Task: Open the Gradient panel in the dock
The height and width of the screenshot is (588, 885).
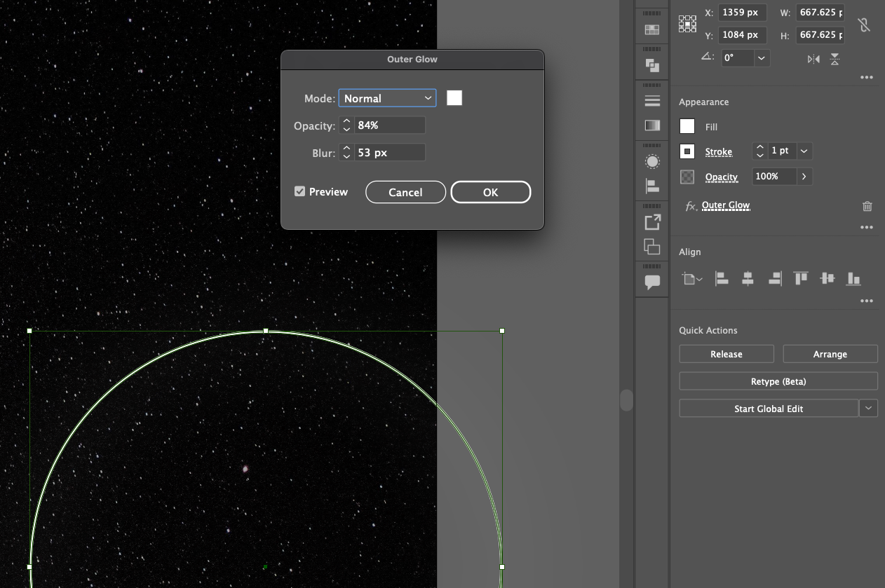Action: 651,125
